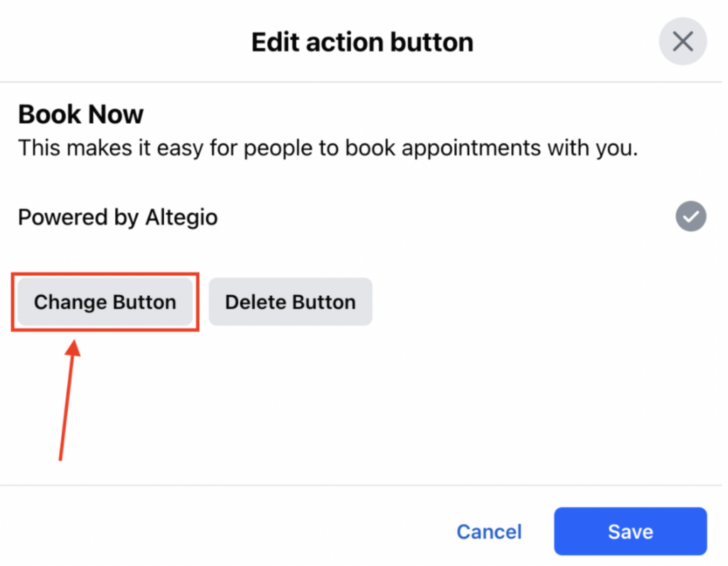
Task: Click the word Altegio in provider row
Action: coord(183,217)
